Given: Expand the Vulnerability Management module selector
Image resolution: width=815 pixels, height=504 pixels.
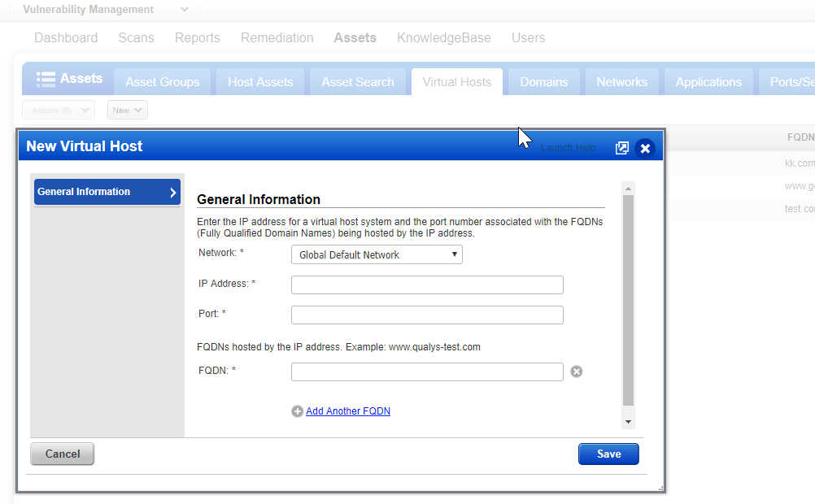Looking at the screenshot, I should [x=184, y=10].
